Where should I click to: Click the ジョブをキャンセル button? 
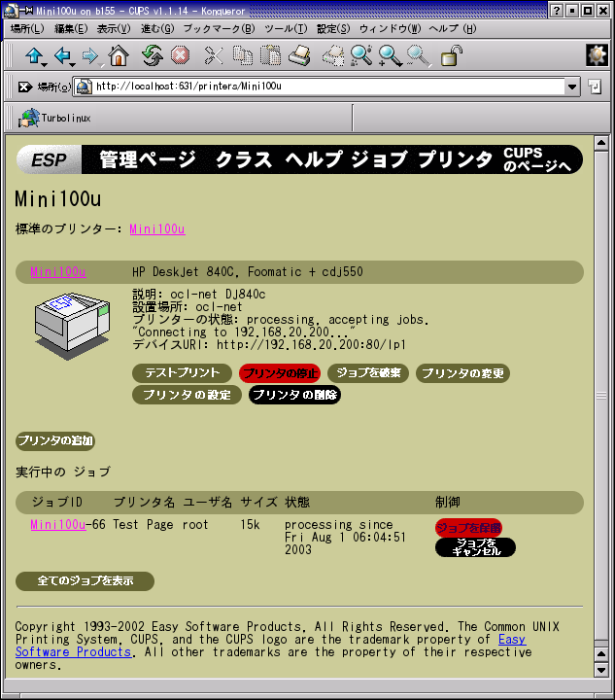click(x=475, y=547)
